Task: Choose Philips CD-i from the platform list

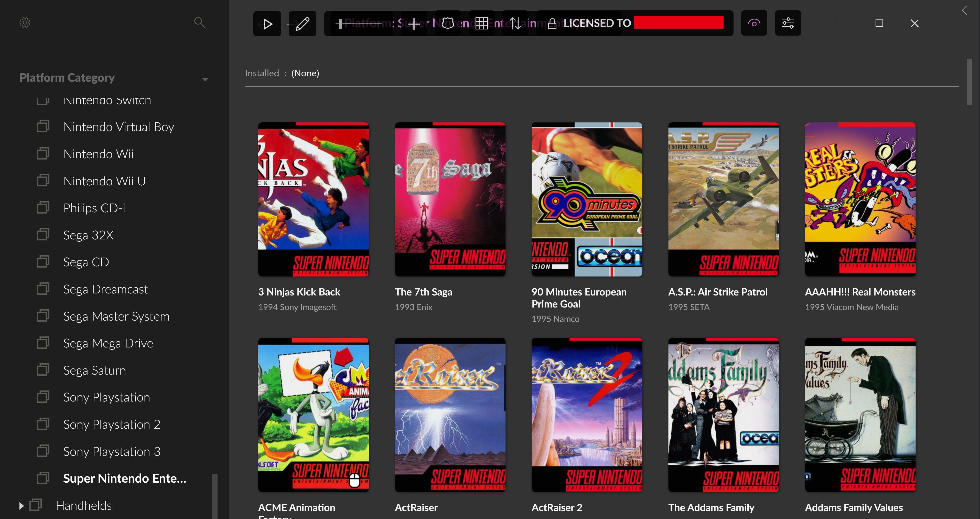Action: coord(94,208)
